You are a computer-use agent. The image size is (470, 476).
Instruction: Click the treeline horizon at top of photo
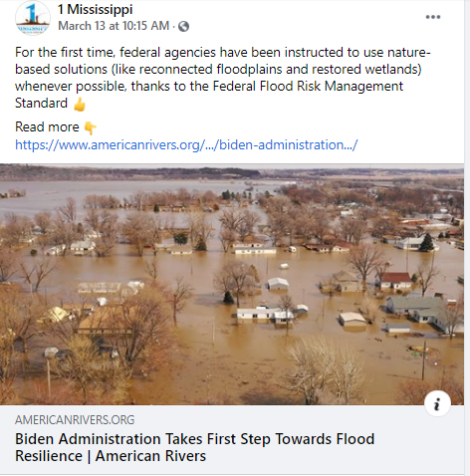pyautogui.click(x=232, y=172)
